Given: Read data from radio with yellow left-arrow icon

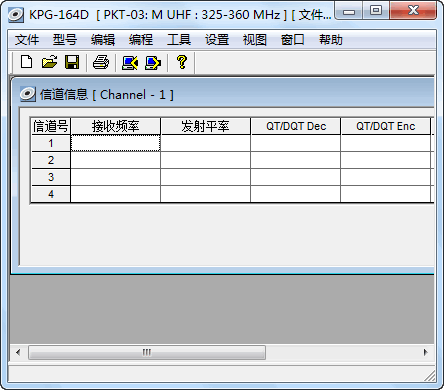Looking at the screenshot, I should (x=130, y=62).
